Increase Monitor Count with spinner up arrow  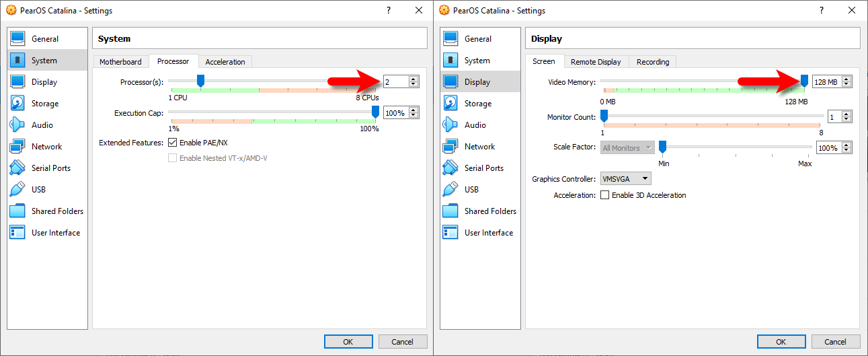846,114
